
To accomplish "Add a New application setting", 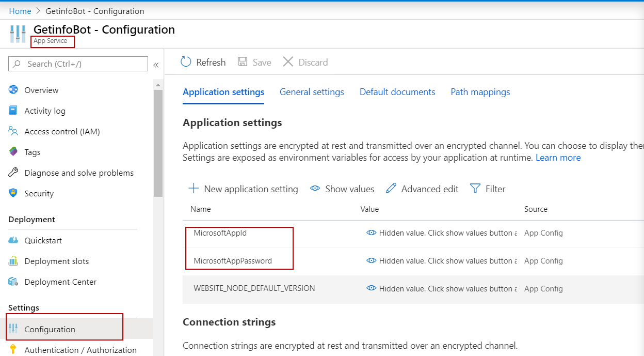I will 243,189.
